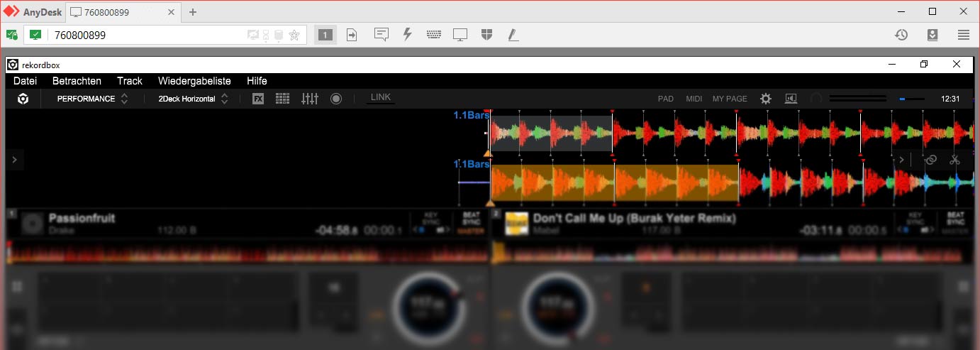The width and height of the screenshot is (980, 350).
Task: Open AnyDesk main hamburger menu
Action: point(964,35)
